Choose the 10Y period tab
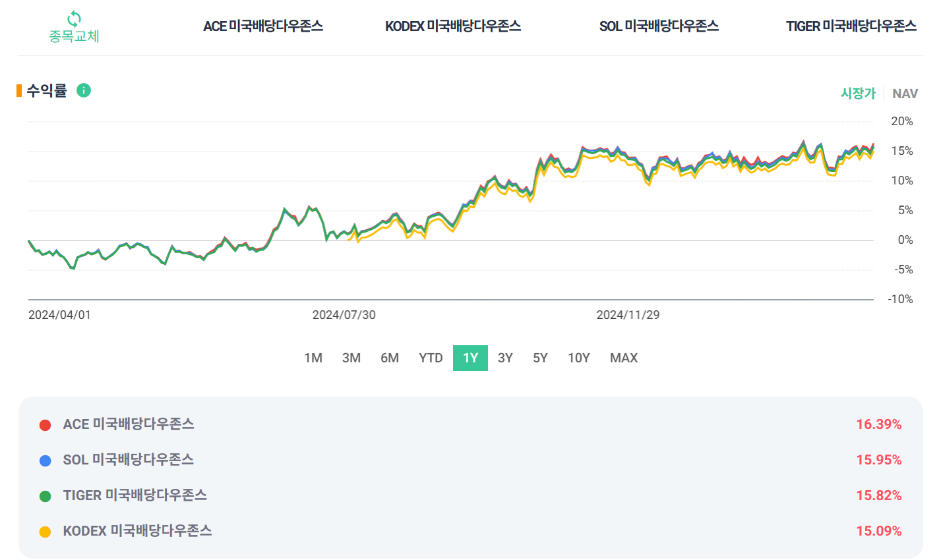This screenshot has width=939, height=560. (579, 358)
